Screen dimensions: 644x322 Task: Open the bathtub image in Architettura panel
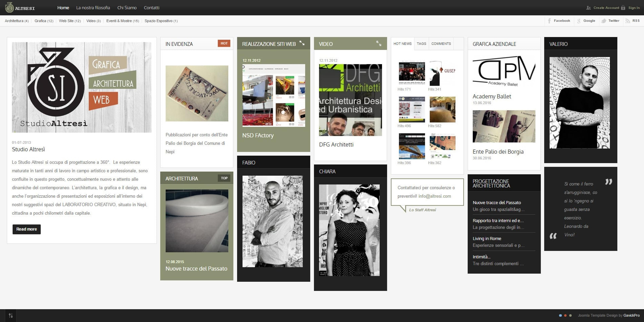(197, 221)
